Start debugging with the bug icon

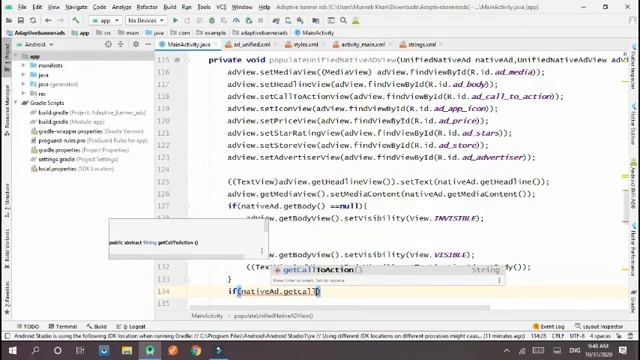click(212, 20)
